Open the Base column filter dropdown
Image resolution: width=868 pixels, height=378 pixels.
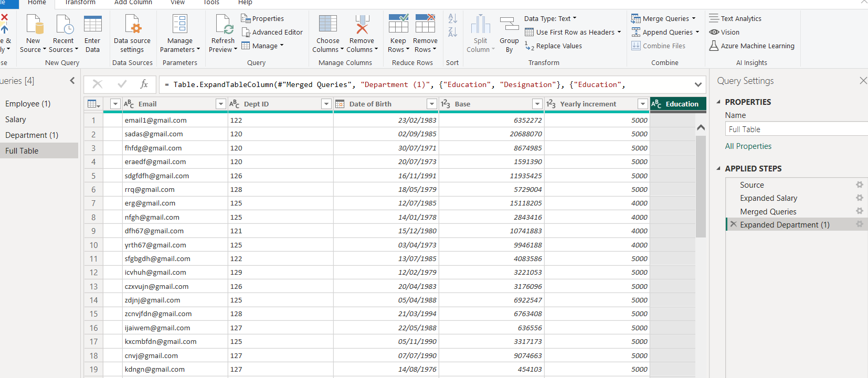pyautogui.click(x=537, y=104)
